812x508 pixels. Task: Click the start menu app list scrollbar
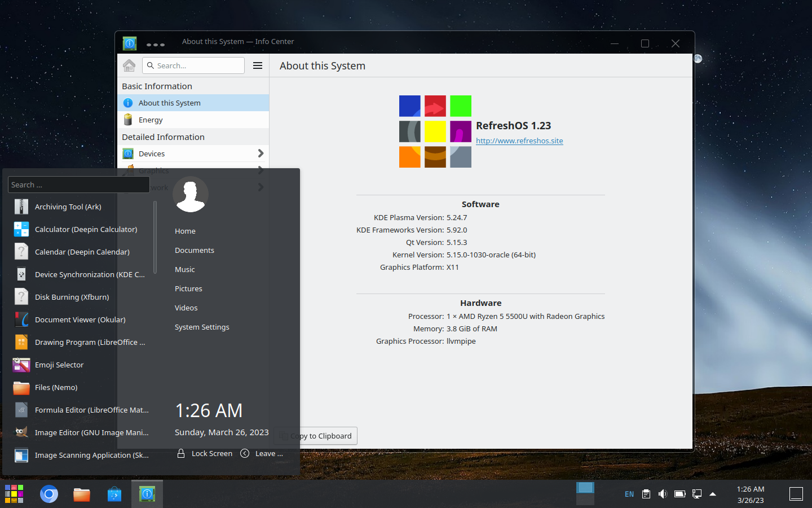155,237
